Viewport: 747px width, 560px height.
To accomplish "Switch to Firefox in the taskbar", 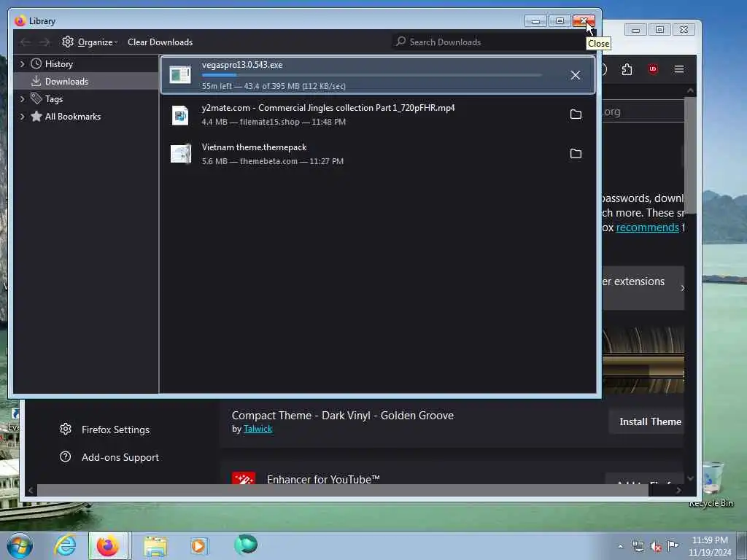I will click(108, 545).
